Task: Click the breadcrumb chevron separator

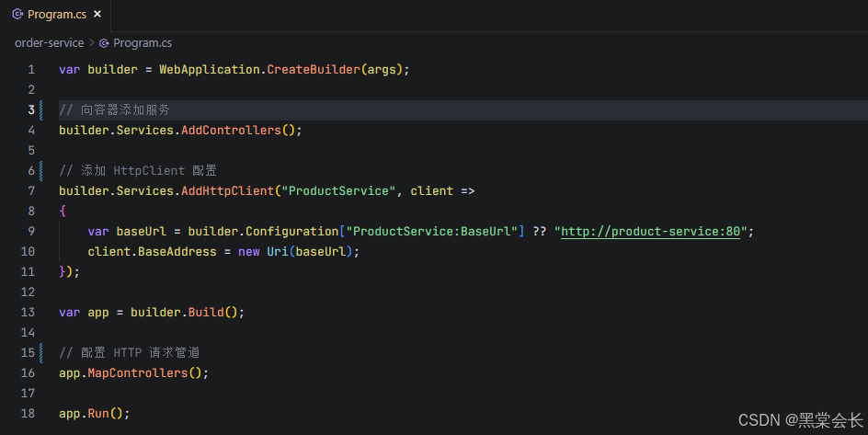Action: coord(91,42)
